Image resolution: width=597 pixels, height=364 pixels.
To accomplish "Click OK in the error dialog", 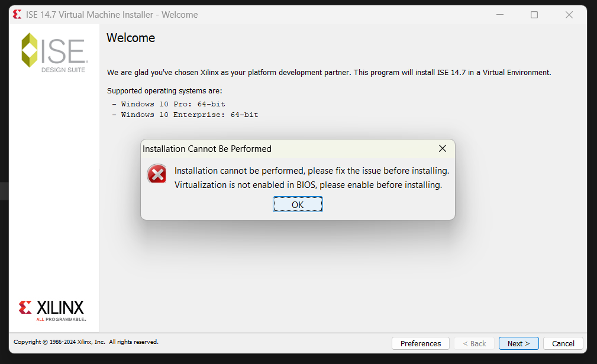I will 298,204.
